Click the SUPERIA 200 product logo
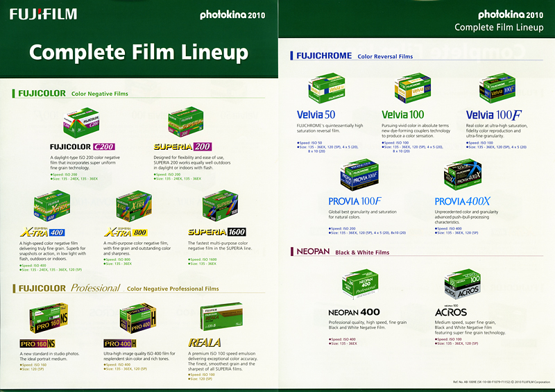 [182, 146]
